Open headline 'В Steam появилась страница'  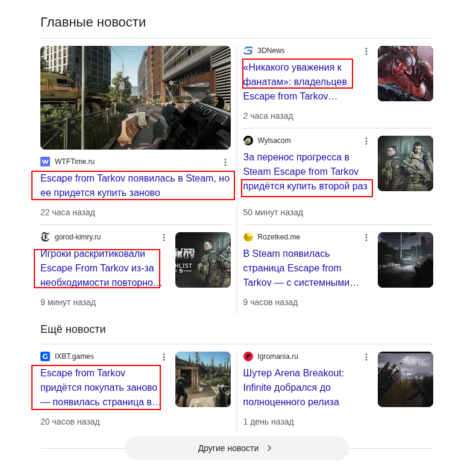click(x=301, y=268)
